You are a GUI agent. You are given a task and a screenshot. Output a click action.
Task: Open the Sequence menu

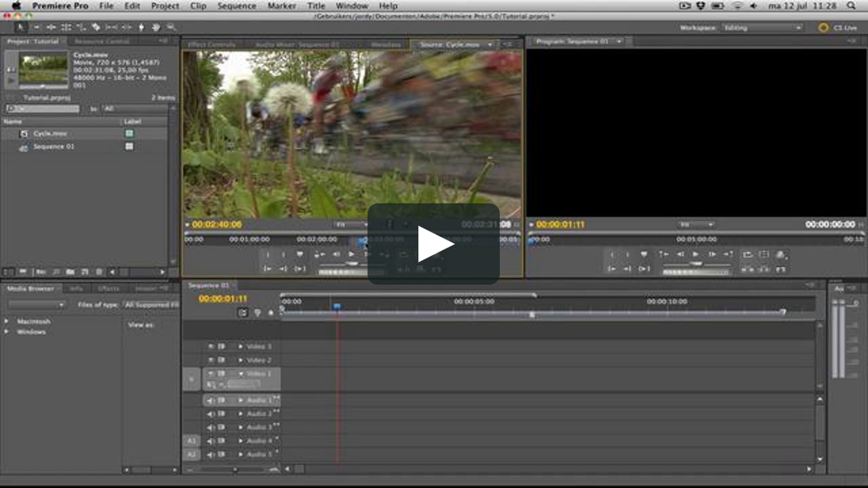click(237, 6)
